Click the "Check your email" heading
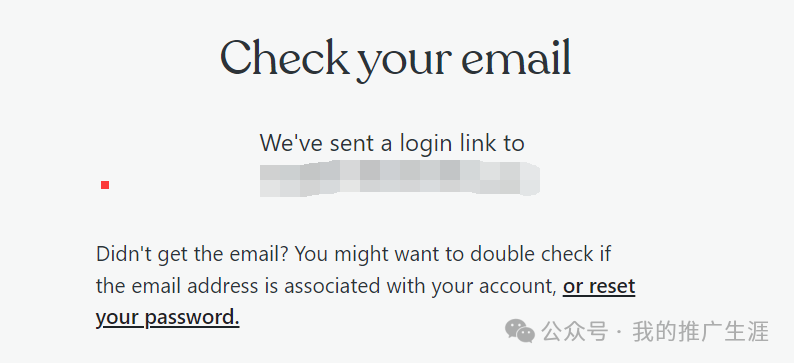 click(x=396, y=59)
